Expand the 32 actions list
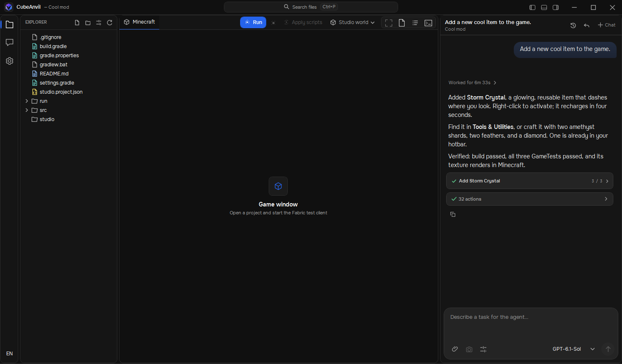The width and height of the screenshot is (622, 364). 530,199
